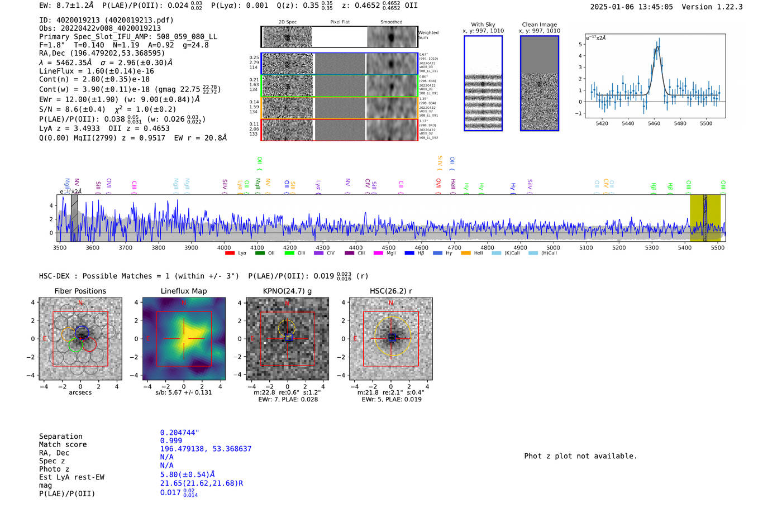
Task: Click the yellow highlighted region in the spectrum
Action: (705, 218)
